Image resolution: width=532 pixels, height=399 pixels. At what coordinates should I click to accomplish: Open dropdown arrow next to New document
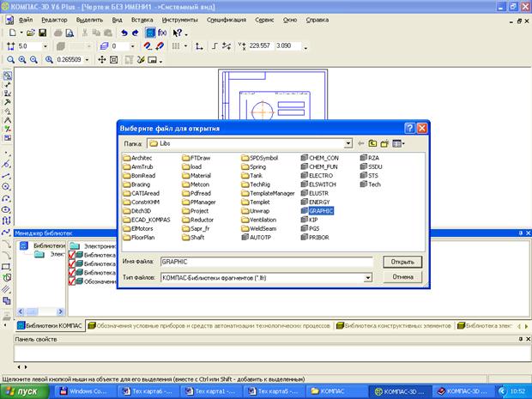coord(21,33)
